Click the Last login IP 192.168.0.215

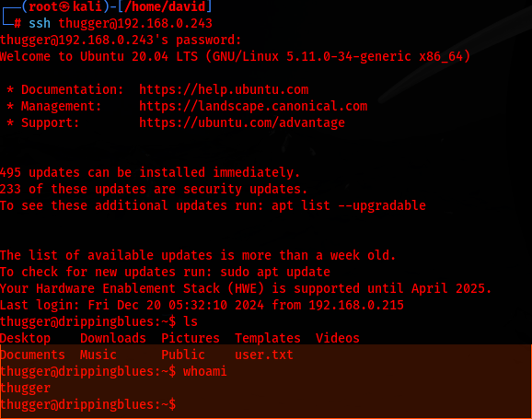(x=356, y=305)
